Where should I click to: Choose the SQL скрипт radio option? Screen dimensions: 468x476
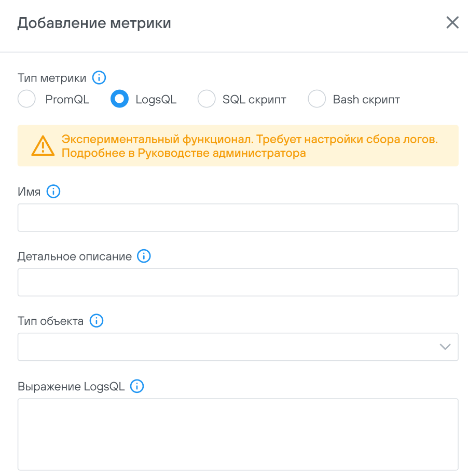pos(207,99)
